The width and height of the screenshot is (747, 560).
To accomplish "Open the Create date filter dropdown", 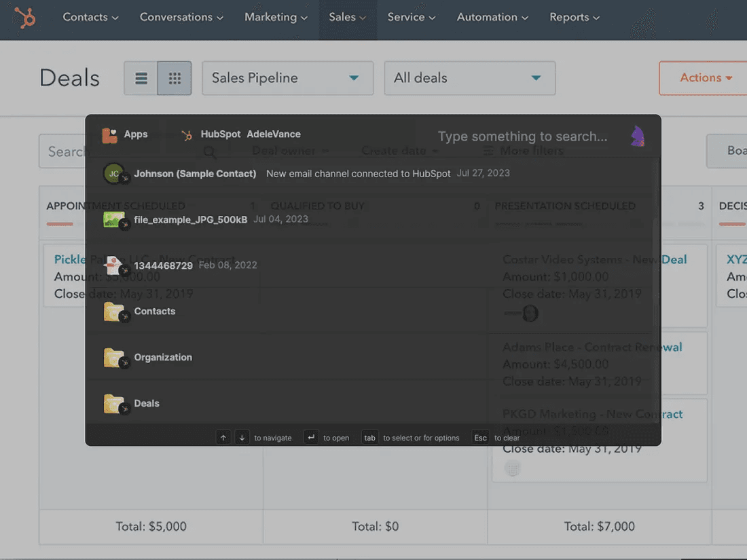I will click(x=399, y=151).
